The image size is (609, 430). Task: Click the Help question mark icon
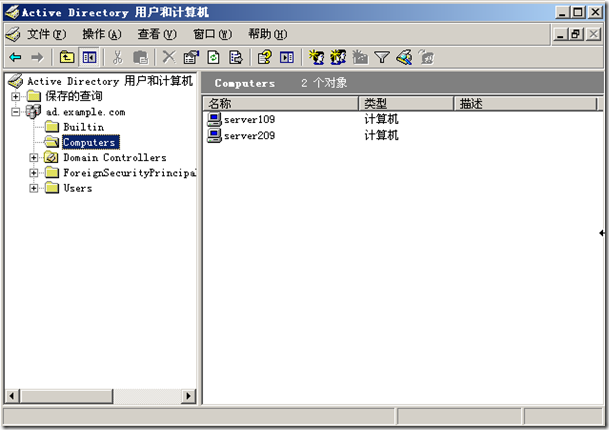(265, 57)
